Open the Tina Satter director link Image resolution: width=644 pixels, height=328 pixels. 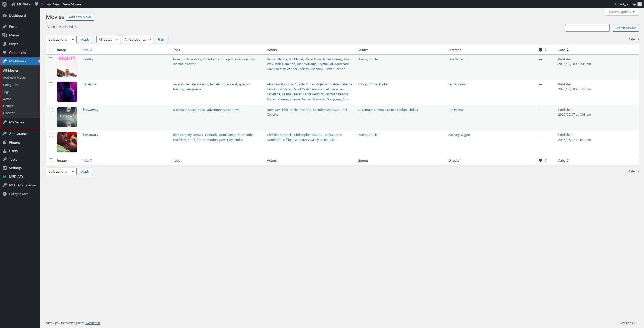coord(456,59)
